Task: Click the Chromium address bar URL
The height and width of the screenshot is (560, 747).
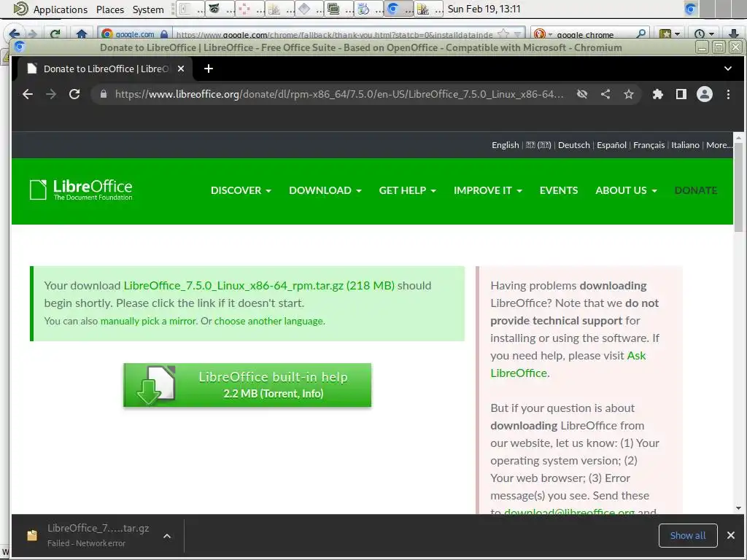Action: point(339,94)
